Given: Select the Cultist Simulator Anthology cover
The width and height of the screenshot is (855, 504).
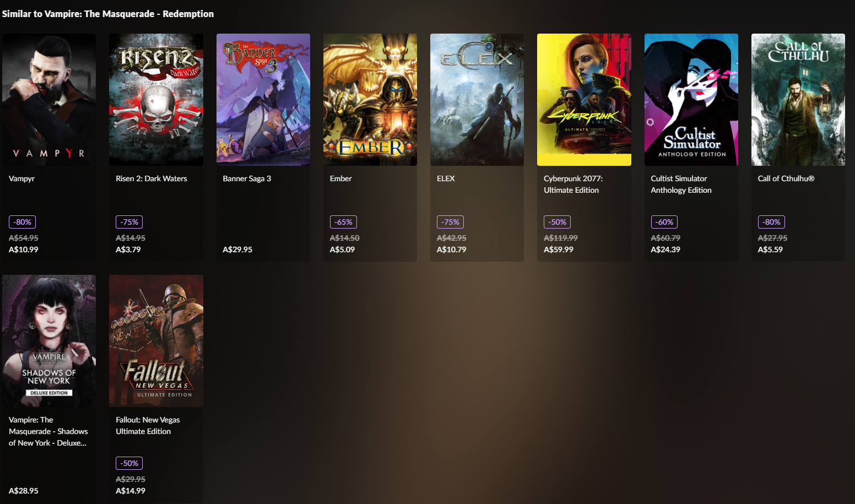Looking at the screenshot, I should 691,100.
